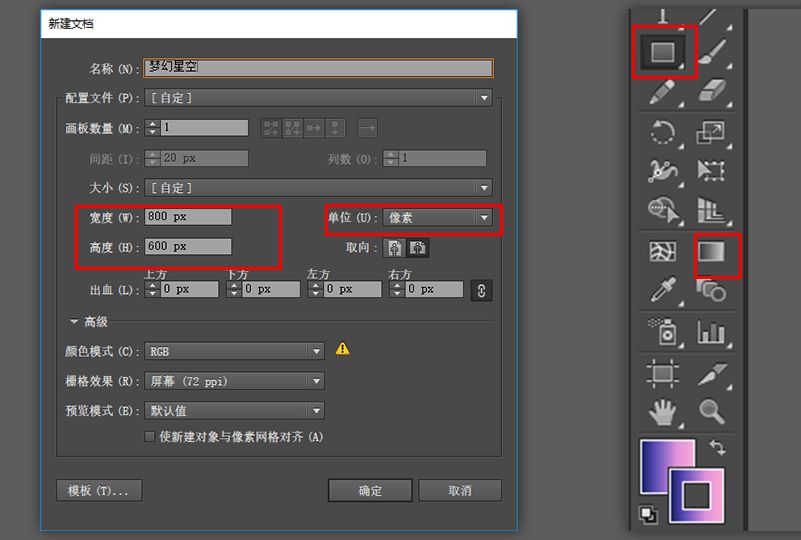Screen dimensions: 801x540
Task: Click the 右方 bleed stepper arrows
Action: 397,289
